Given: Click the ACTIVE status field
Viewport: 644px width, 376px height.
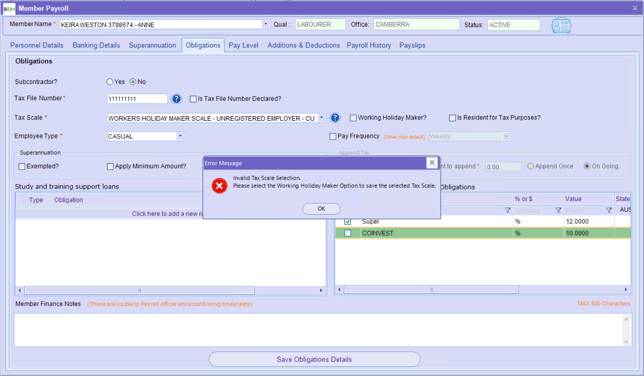Looking at the screenshot, I should tap(513, 25).
